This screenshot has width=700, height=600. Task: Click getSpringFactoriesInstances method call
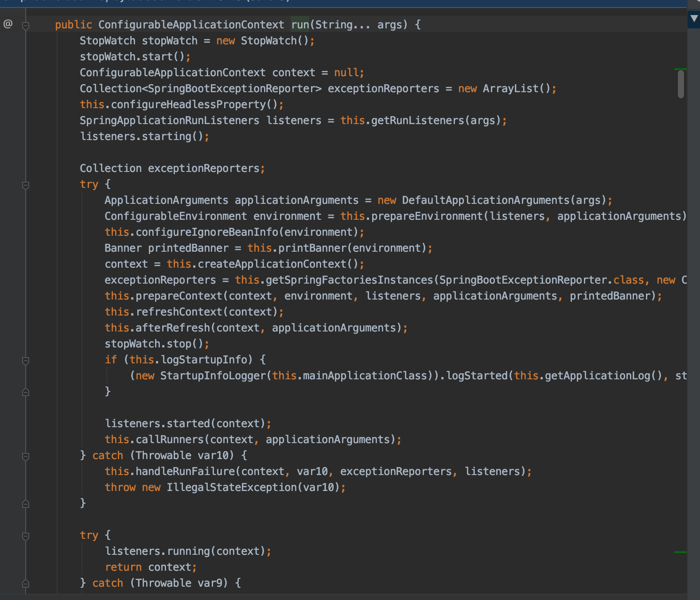click(350, 280)
